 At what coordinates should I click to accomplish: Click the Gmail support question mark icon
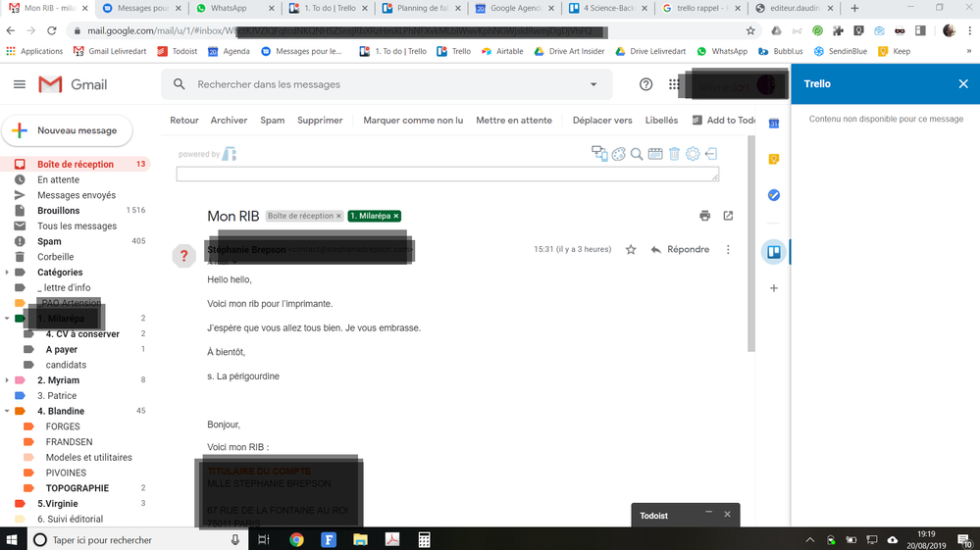tap(645, 84)
